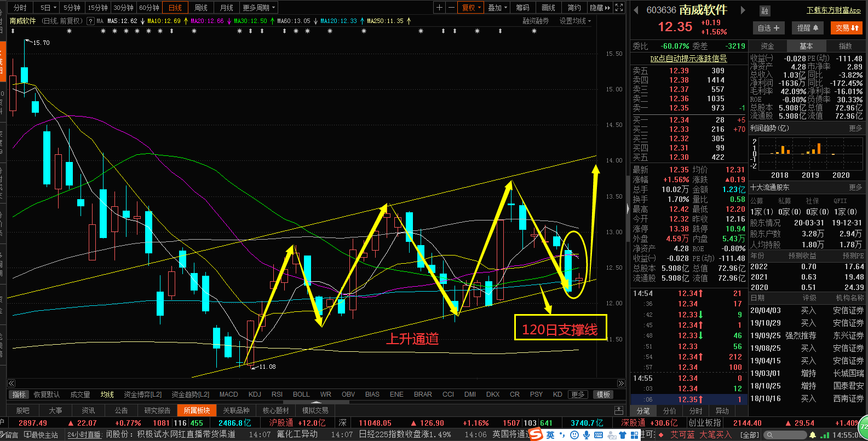Screen dimensions: 868x441
Task: Switch to the 月线 monthly tab
Action: 226,8
